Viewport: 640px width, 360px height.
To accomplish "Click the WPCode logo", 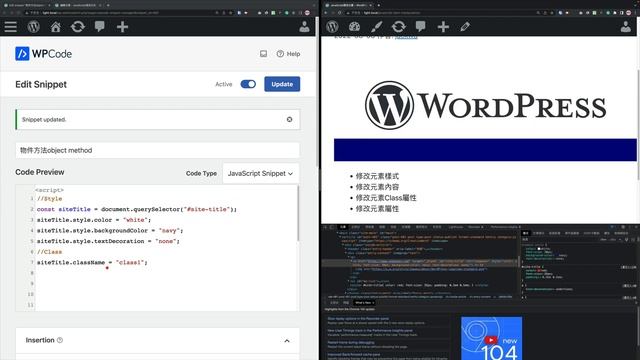I will (x=43, y=53).
